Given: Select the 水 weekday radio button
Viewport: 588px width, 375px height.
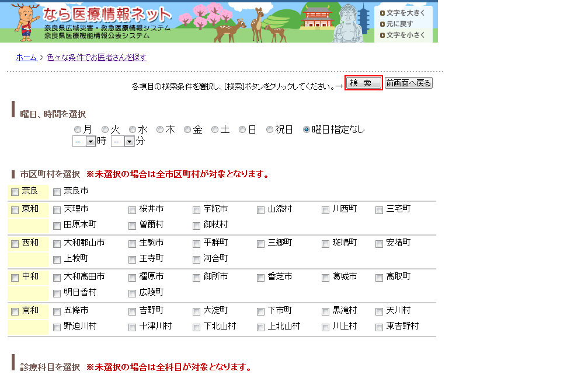Looking at the screenshot, I should coord(133,129).
